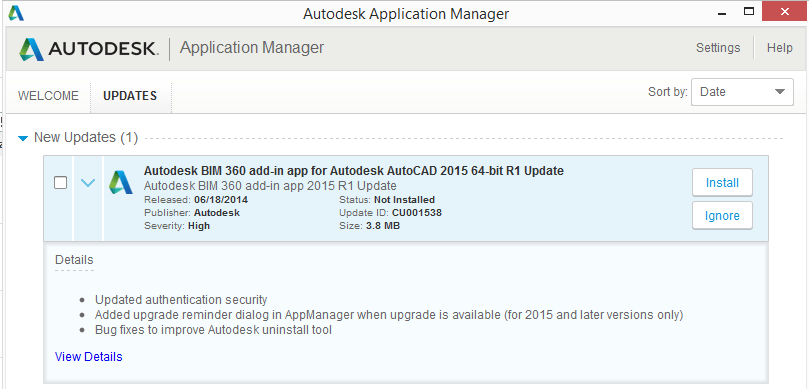Click the update title "Autodesk BIM 360 add-in app for Autodesk AutoCAD 2015 64-bit R1 Update"
Screen dimensions: 809x389
(353, 171)
